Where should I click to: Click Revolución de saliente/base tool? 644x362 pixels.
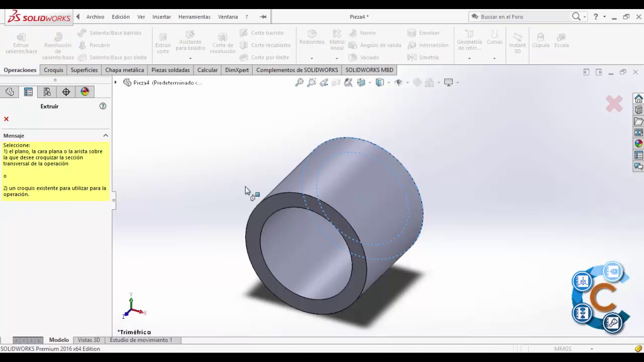58,46
